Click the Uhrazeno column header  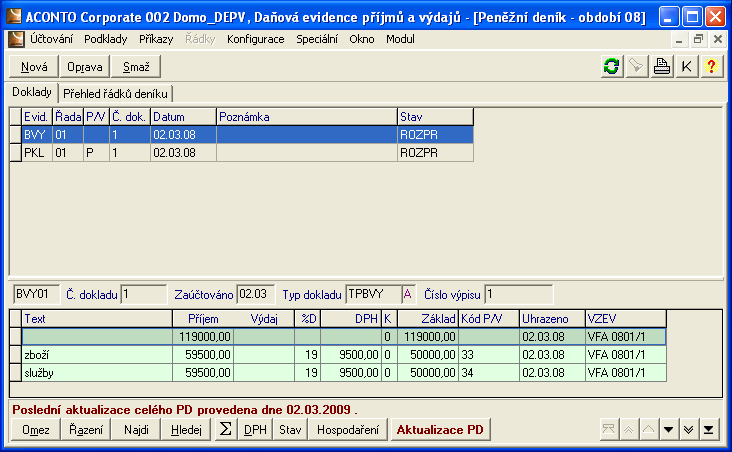(552, 319)
